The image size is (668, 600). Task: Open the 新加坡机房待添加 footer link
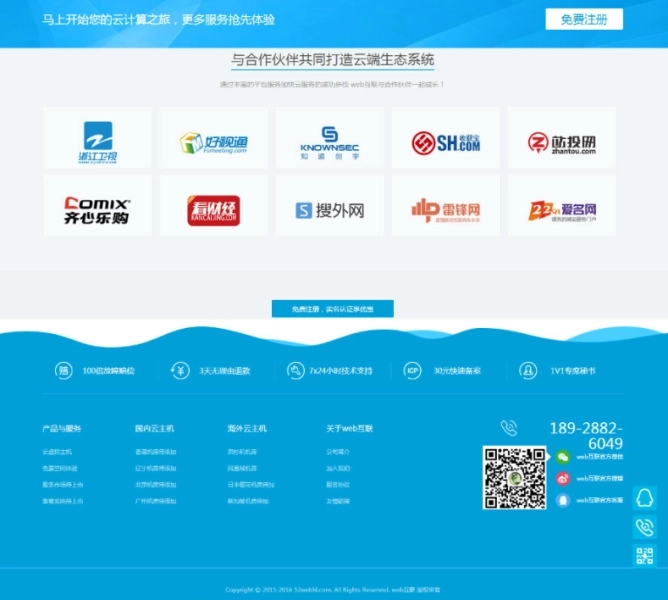click(248, 501)
